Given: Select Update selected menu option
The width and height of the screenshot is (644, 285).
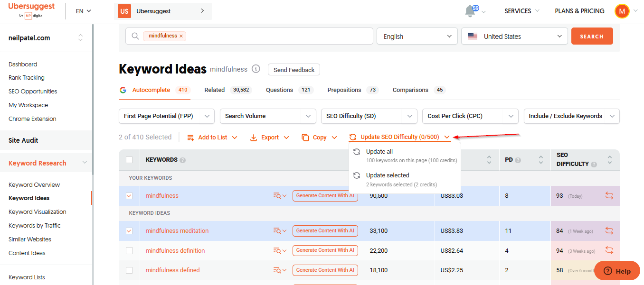Looking at the screenshot, I should (405, 179).
